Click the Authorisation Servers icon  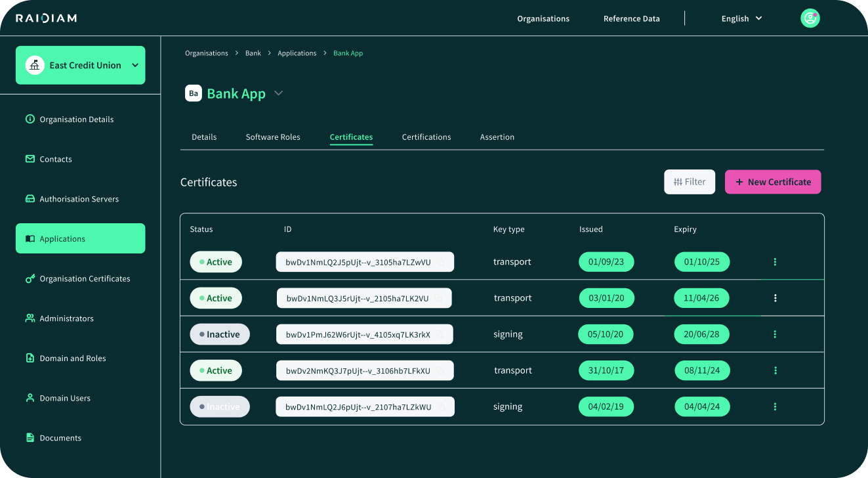point(30,199)
